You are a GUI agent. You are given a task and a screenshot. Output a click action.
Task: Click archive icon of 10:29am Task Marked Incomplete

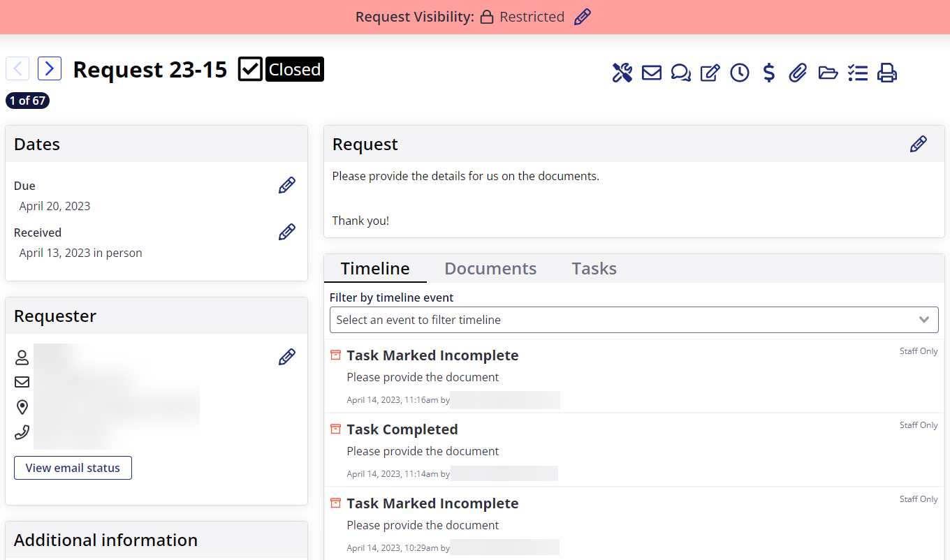tap(335, 503)
